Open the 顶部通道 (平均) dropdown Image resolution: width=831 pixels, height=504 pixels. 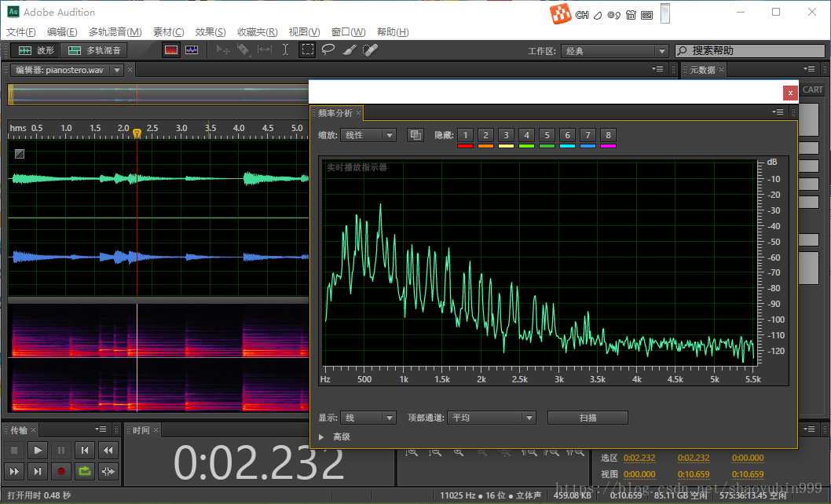click(491, 418)
